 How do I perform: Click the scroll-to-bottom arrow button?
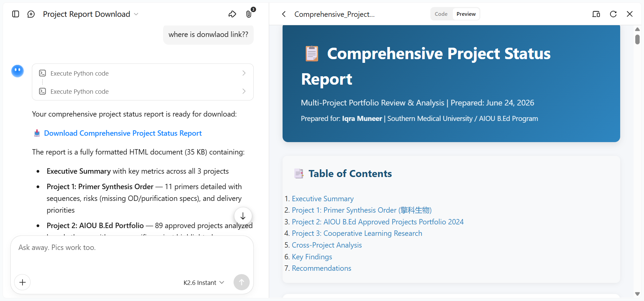pos(243,216)
